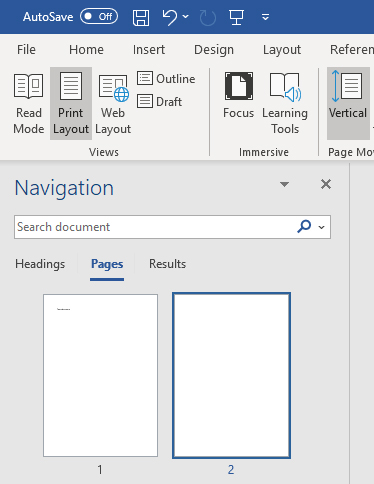This screenshot has height=484, width=374.
Task: Select page 2 thumbnail
Action: pos(231,375)
